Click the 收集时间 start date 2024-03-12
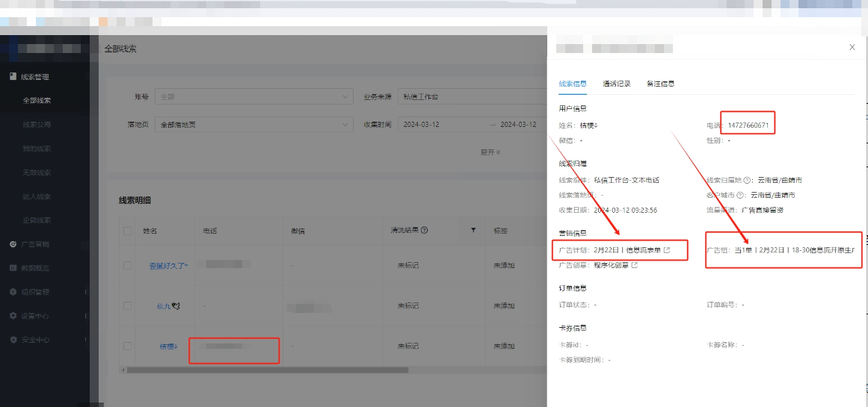Screen dimensions: 868x407 coord(422,125)
